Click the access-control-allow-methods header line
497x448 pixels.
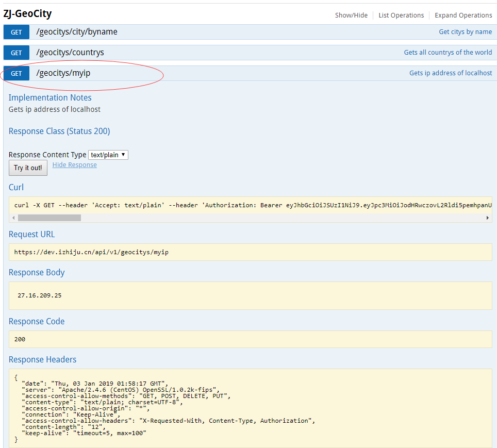[x=126, y=396]
